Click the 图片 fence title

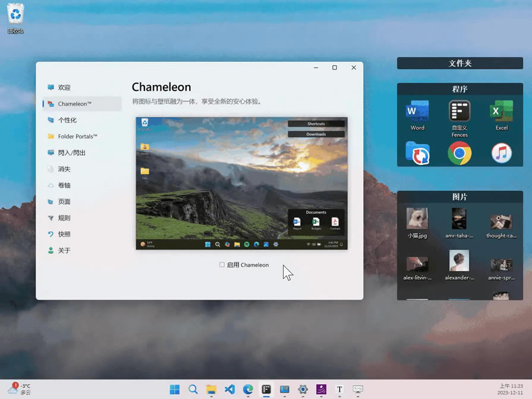tap(460, 197)
